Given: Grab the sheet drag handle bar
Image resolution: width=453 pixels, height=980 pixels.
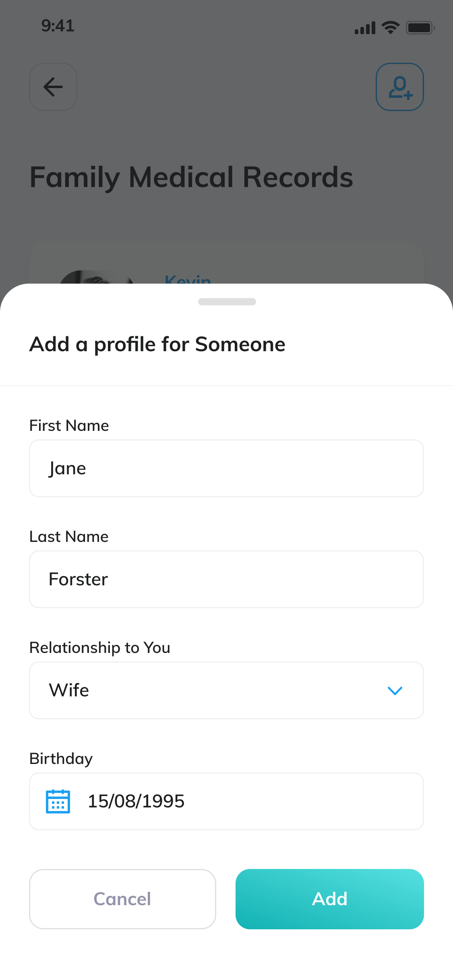Looking at the screenshot, I should [x=227, y=302].
